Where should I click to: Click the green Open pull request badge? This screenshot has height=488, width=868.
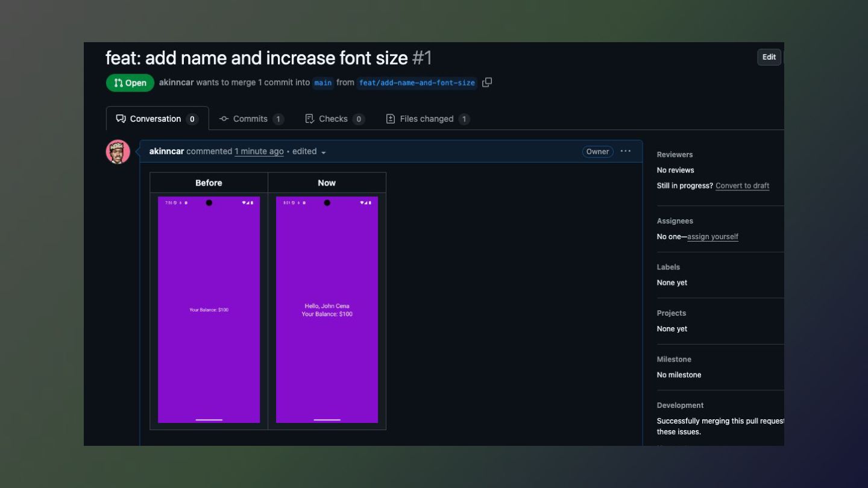[130, 83]
